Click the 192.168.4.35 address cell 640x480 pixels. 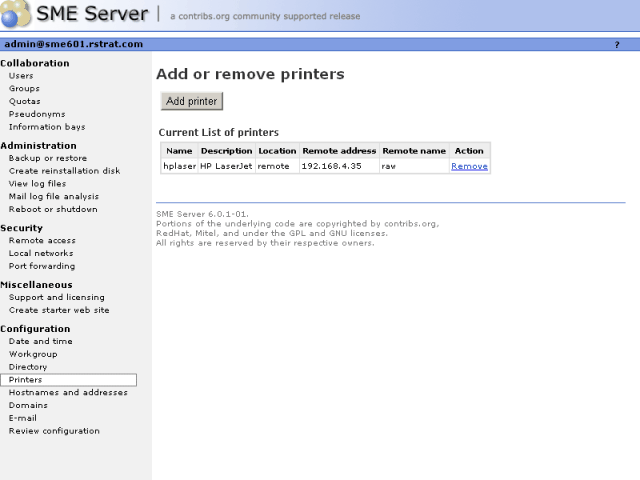click(x=339, y=166)
